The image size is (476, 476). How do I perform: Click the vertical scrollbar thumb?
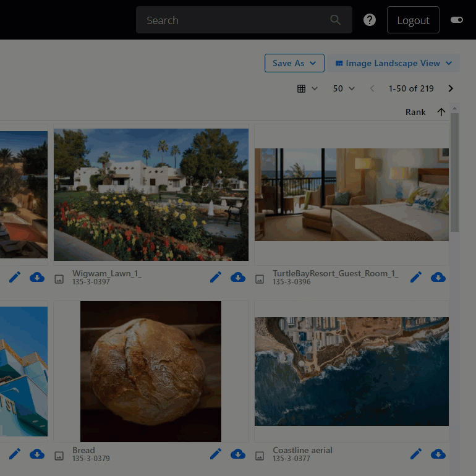454,172
